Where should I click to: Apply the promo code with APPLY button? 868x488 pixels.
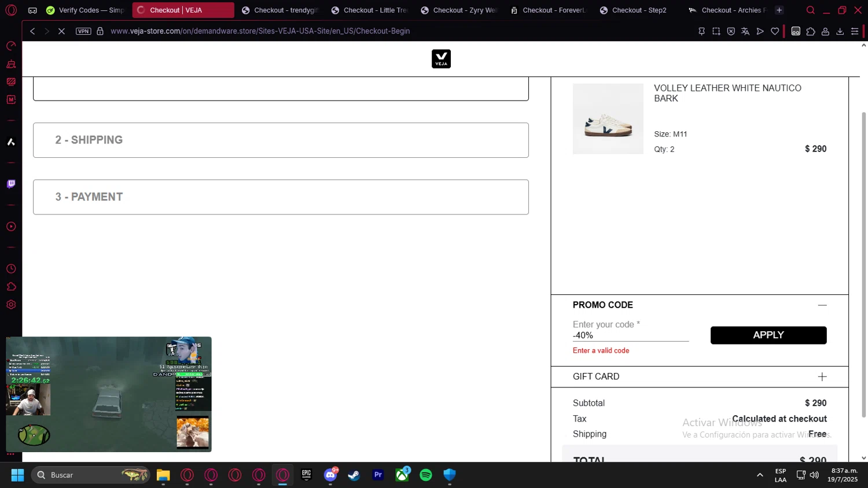coord(768,335)
